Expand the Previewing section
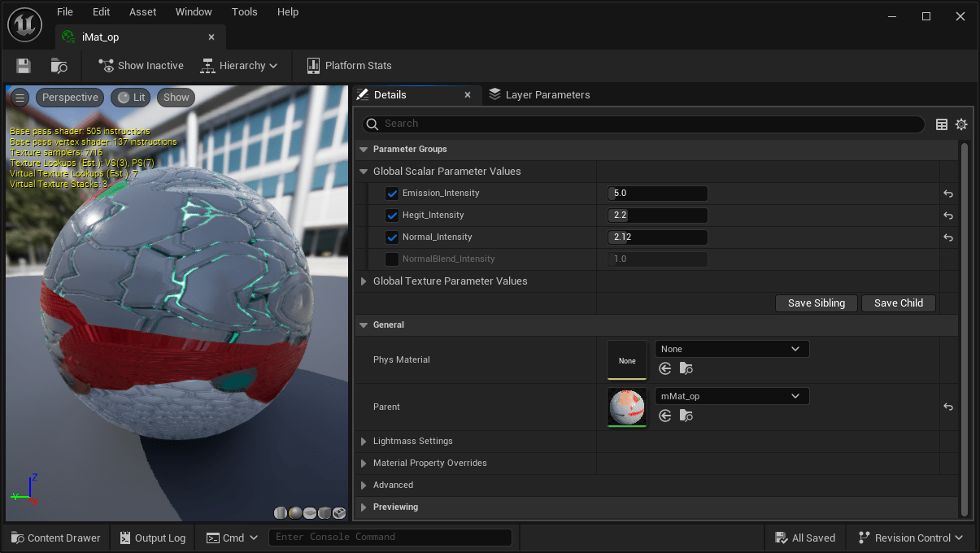Screen dimensions: 980x553 coord(364,507)
